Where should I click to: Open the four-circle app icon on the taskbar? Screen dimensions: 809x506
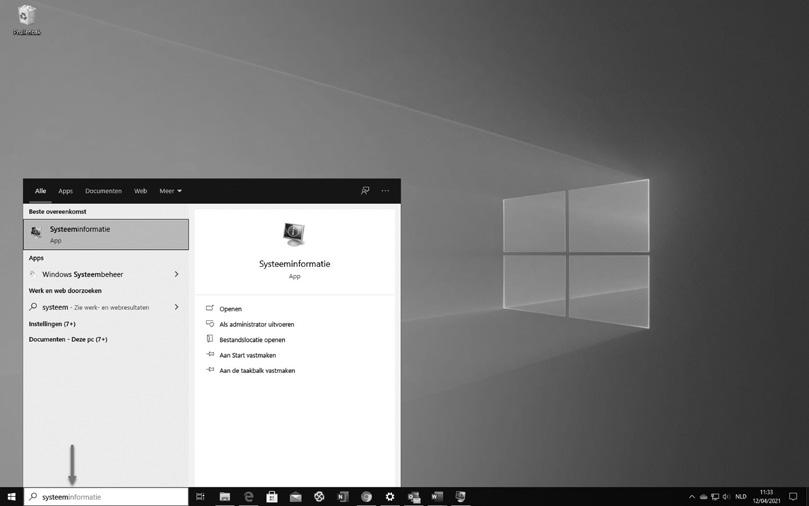(x=319, y=497)
